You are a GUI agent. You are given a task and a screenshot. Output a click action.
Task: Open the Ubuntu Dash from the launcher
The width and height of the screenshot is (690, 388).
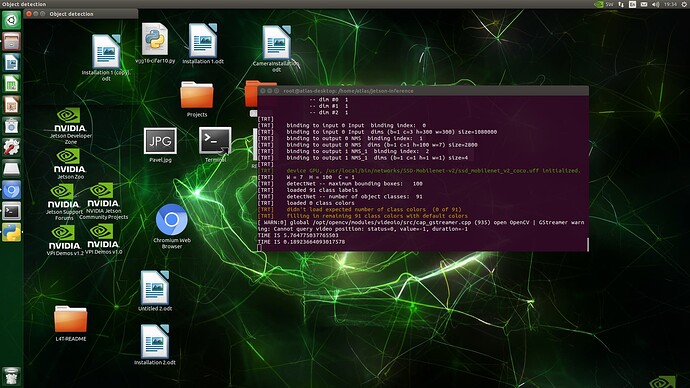(11, 20)
